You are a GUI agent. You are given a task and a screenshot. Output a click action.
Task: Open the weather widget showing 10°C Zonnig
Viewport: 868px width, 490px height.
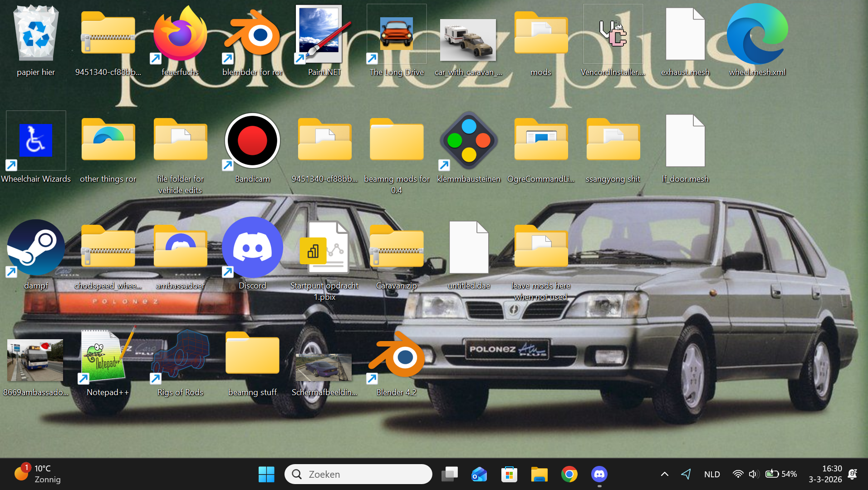tap(39, 474)
